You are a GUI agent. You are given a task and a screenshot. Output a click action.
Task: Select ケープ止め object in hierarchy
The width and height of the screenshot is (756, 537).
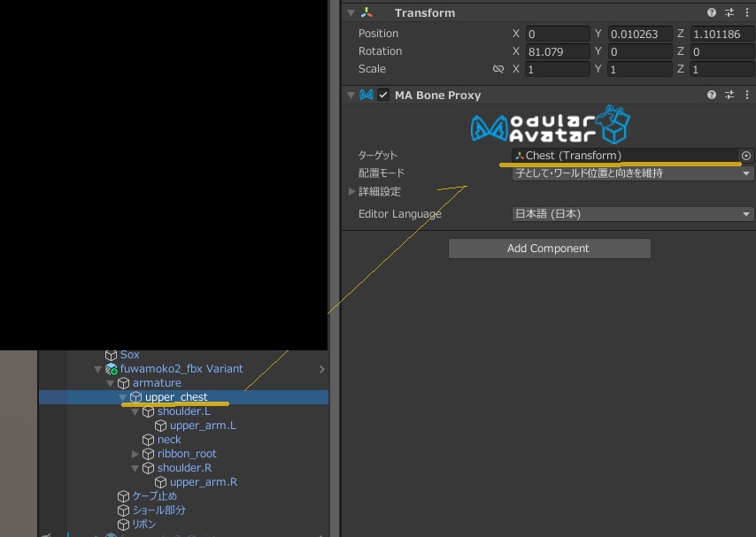[x=155, y=496]
